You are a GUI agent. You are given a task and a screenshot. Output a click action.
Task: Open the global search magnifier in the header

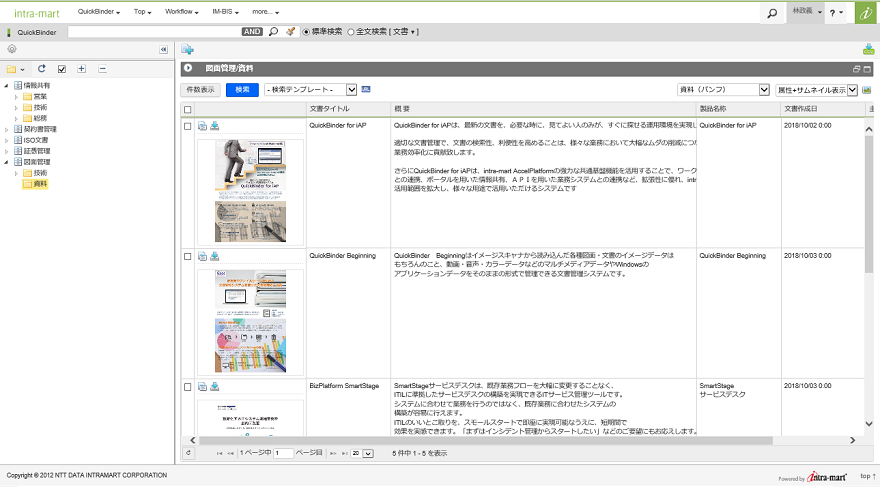(x=772, y=12)
